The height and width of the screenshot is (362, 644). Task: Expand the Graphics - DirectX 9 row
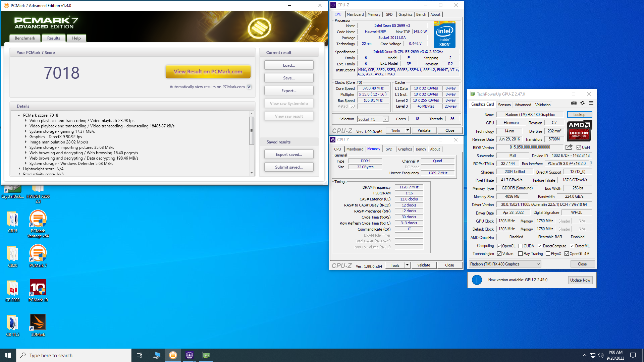(x=26, y=137)
